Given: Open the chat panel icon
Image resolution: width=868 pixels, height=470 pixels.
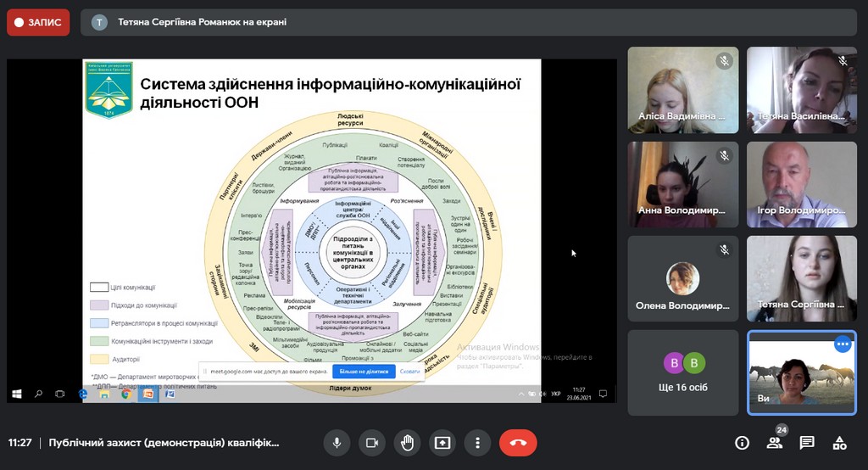Looking at the screenshot, I should point(807,442).
